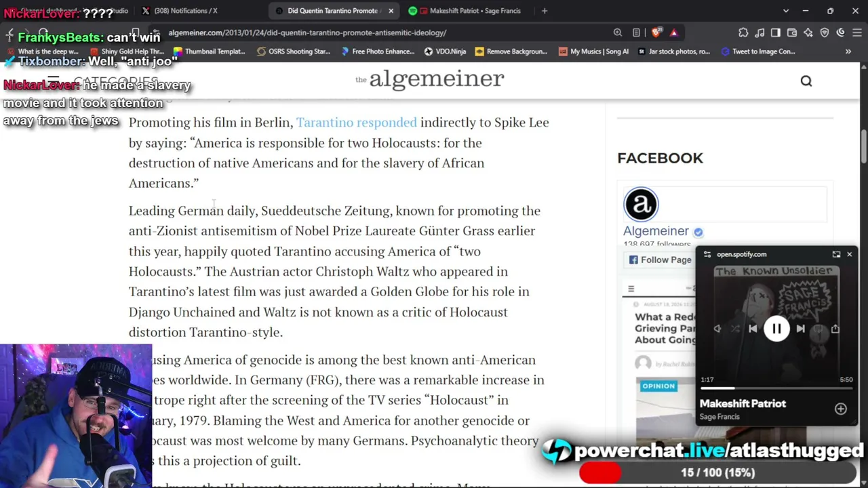This screenshot has width=868, height=488.
Task: Open 'Free Photo Enhance...' bookmark
Action: (378, 52)
